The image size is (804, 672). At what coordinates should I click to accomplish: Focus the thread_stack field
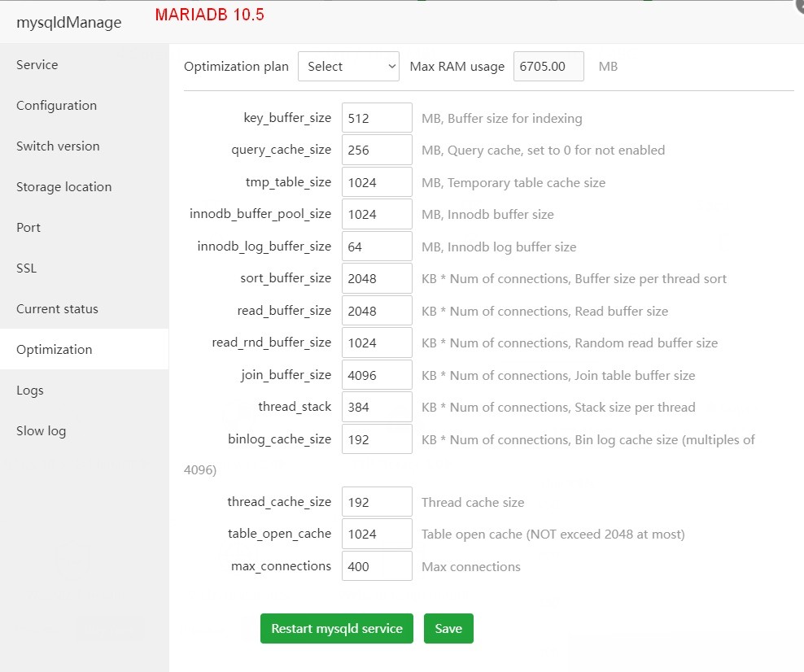377,407
